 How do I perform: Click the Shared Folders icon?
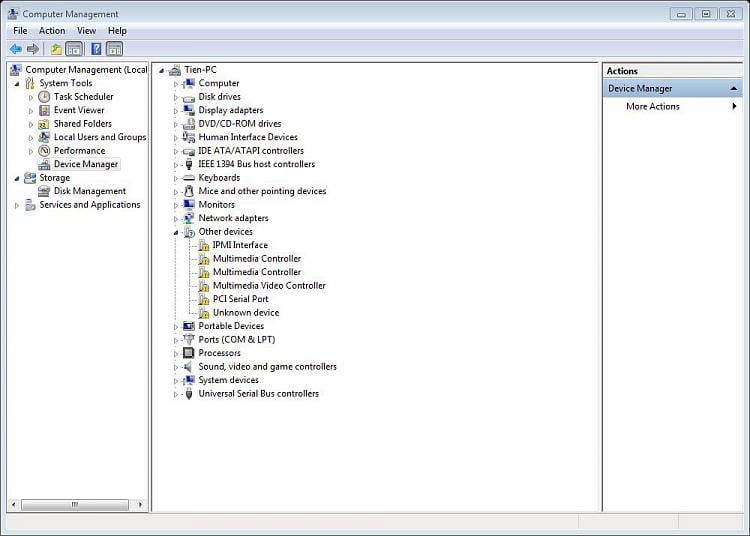[x=44, y=124]
